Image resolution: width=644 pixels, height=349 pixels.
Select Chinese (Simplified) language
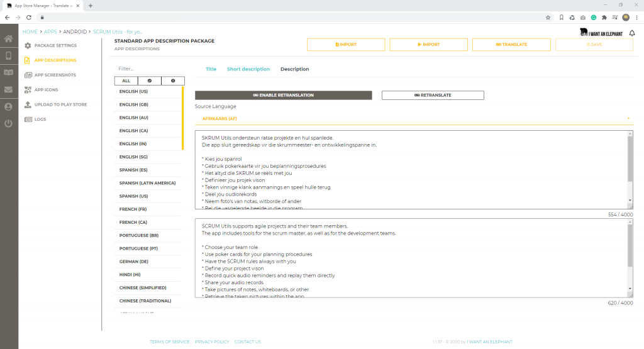(x=147, y=288)
